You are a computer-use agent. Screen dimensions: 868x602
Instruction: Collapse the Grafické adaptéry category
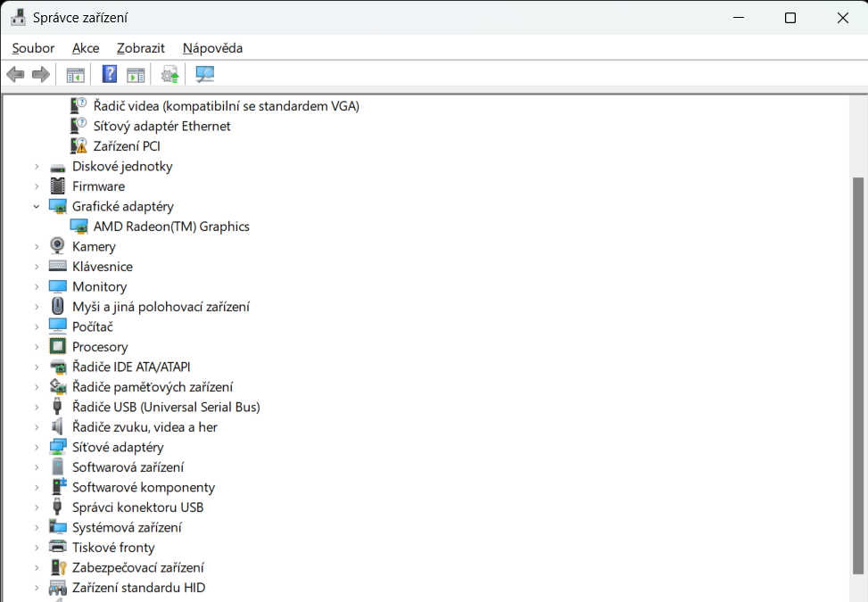(37, 206)
